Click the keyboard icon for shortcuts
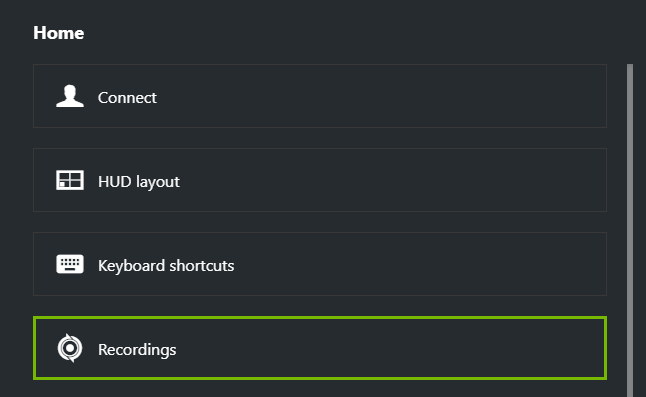This screenshot has height=397, width=646. coord(70,264)
